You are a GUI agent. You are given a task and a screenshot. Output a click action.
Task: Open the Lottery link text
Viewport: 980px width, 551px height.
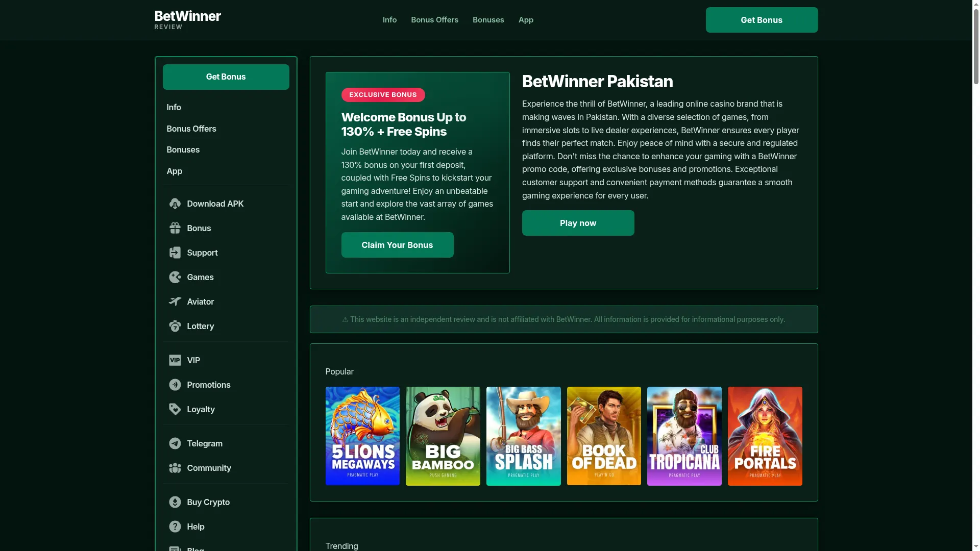200,326
